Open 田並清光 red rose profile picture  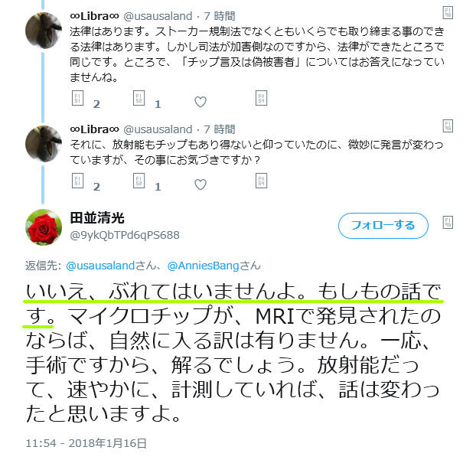click(x=44, y=227)
